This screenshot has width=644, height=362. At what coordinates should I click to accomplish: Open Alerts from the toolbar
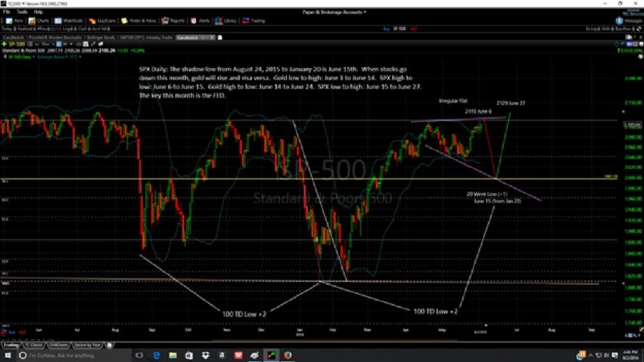pyautogui.click(x=200, y=21)
